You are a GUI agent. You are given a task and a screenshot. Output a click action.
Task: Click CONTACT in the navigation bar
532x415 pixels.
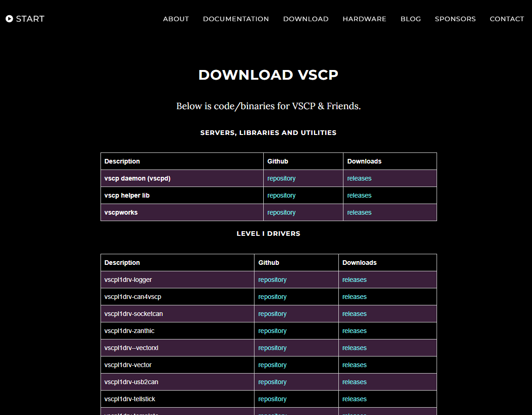[507, 19]
